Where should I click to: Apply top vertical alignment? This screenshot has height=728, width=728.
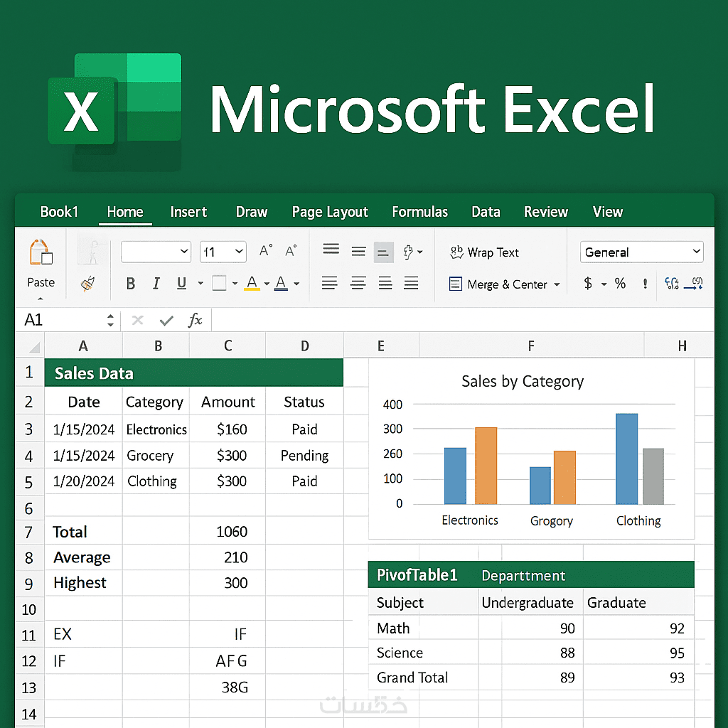tap(331, 250)
